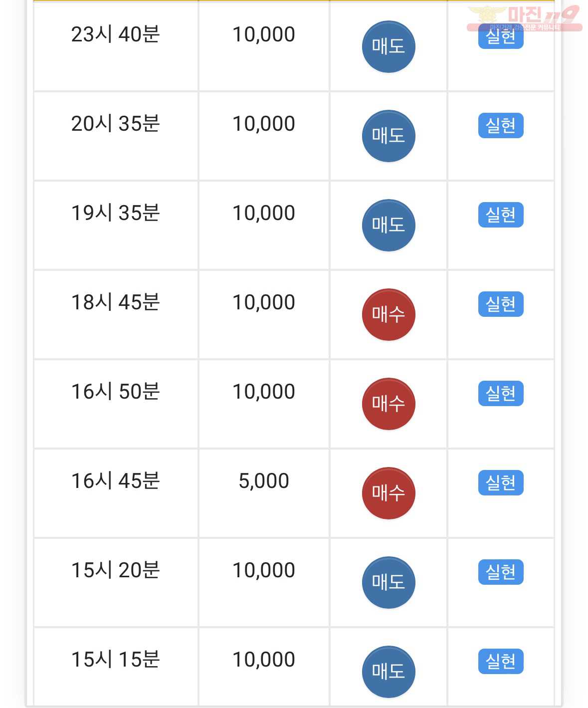Click the 실현 badge in 19시 35분 row

click(x=501, y=215)
